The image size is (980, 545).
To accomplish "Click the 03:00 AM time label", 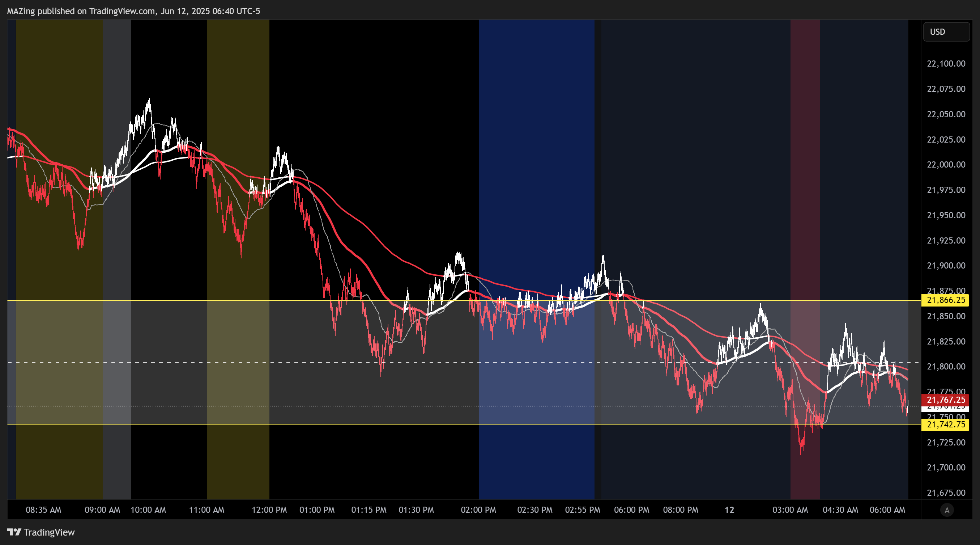I will 790,510.
